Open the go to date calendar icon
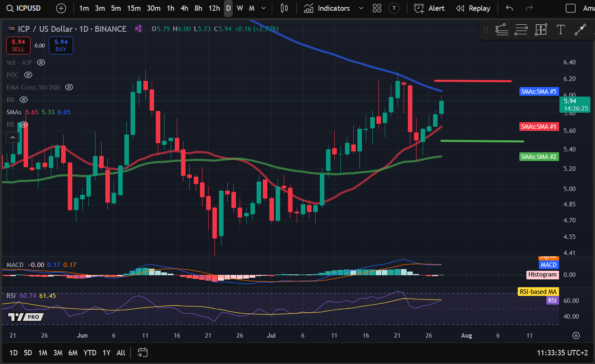 (143, 352)
